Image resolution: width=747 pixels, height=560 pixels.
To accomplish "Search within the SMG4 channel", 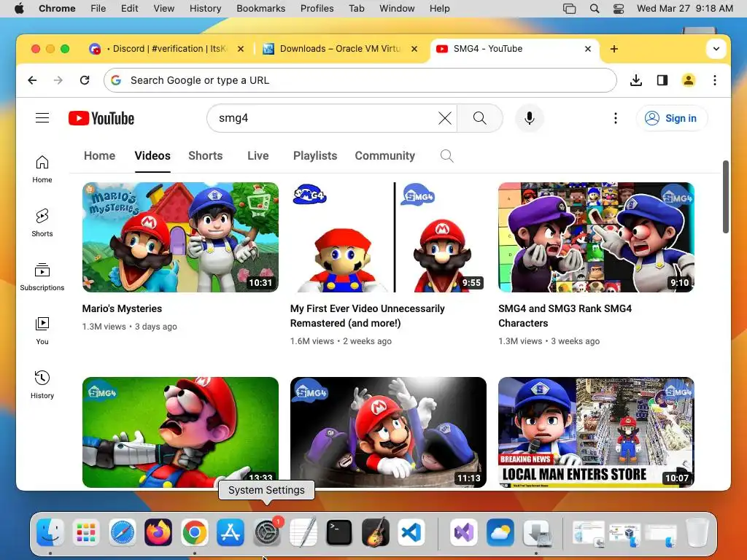I will 447,156.
